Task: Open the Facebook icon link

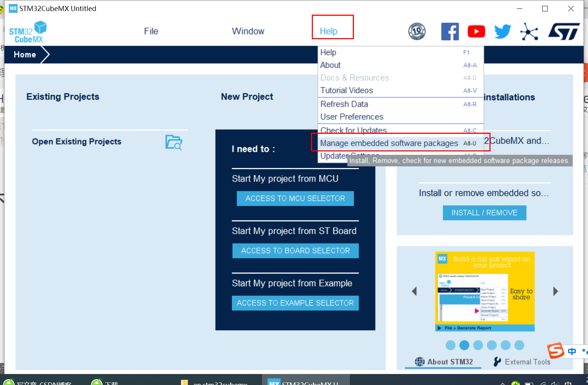Action: (450, 32)
